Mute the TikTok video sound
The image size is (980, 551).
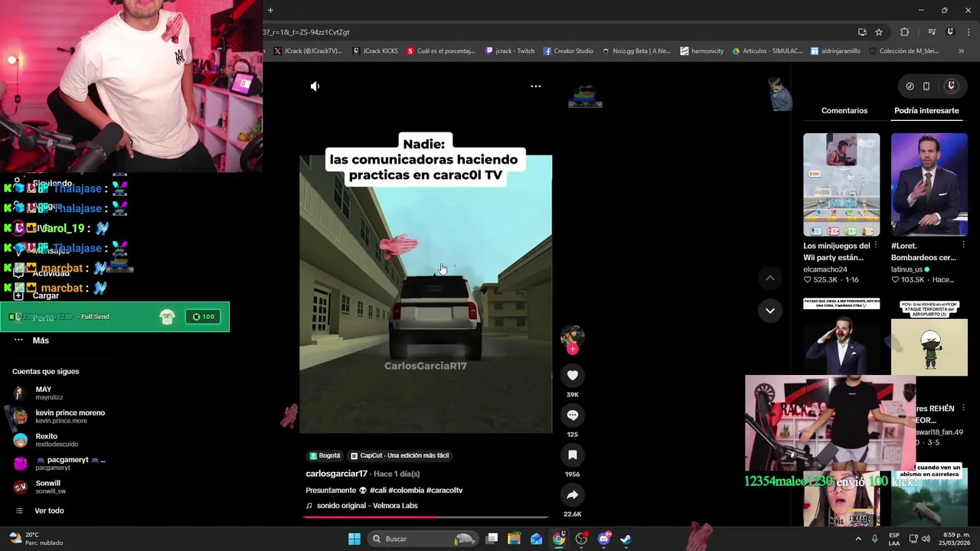[315, 86]
